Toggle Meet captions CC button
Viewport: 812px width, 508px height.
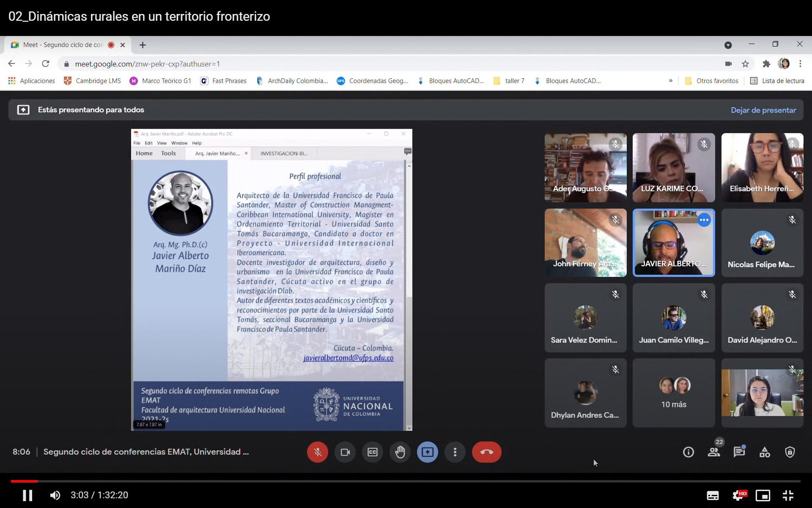pyautogui.click(x=372, y=452)
